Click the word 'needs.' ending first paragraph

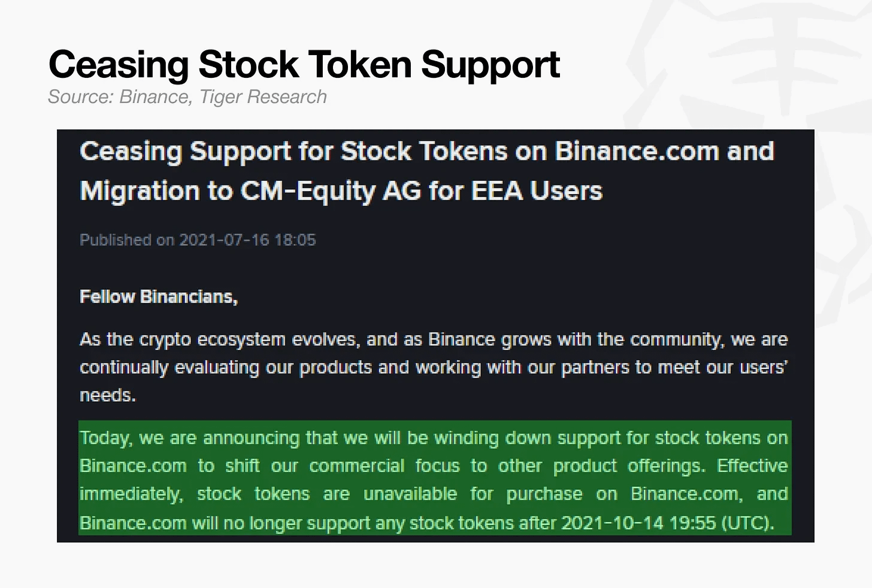coord(108,395)
